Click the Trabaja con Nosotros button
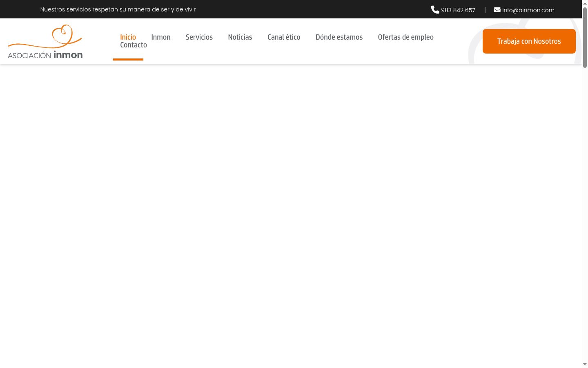Image resolution: width=588 pixels, height=368 pixels. click(x=529, y=41)
